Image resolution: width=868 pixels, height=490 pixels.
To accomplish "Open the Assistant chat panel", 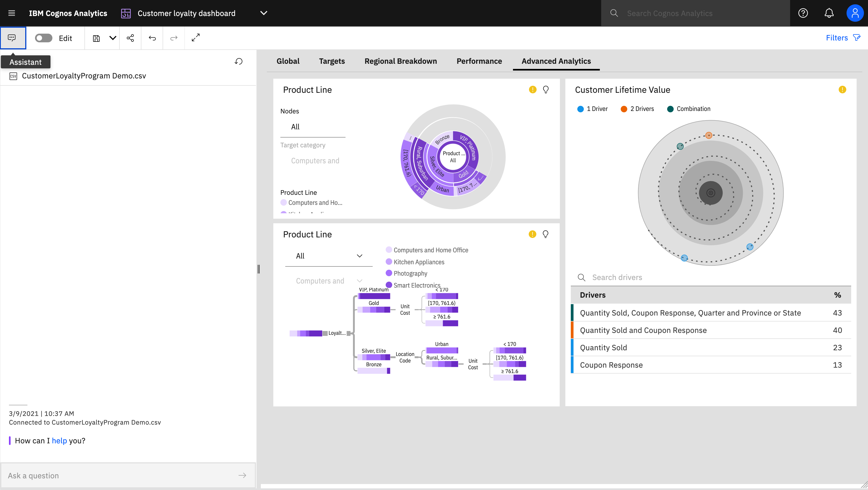I will pyautogui.click(x=12, y=38).
